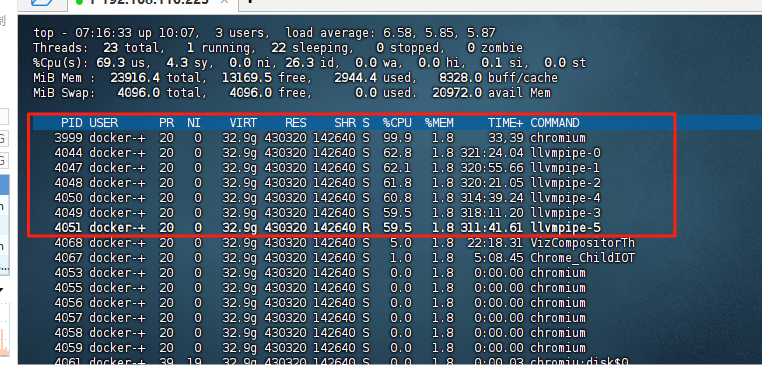Select PID 4055 in the process list
The height and width of the screenshot is (365, 762).
tap(69, 288)
